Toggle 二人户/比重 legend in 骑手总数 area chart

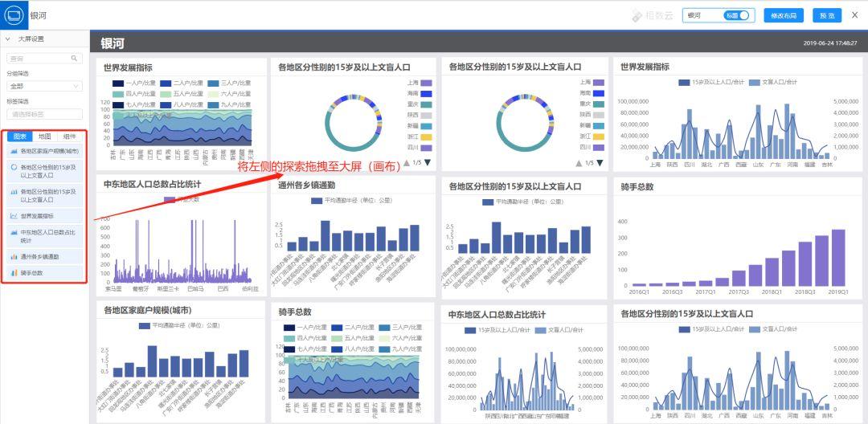[x=353, y=328]
